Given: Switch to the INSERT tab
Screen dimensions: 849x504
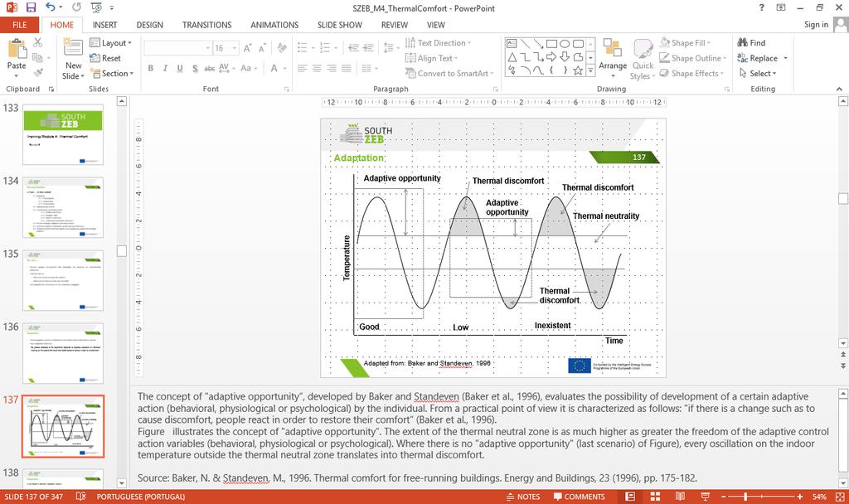Looking at the screenshot, I should [104, 25].
